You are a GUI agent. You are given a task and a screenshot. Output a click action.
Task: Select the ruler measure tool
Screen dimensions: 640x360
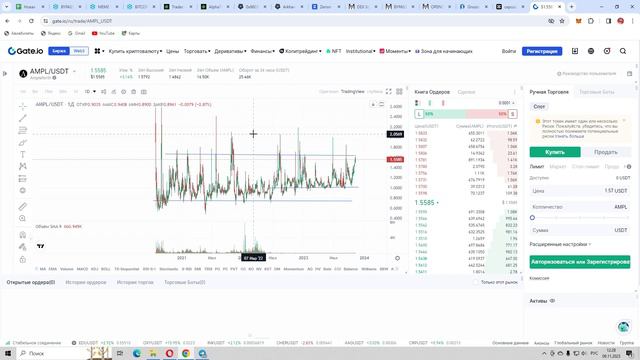(x=23, y=207)
